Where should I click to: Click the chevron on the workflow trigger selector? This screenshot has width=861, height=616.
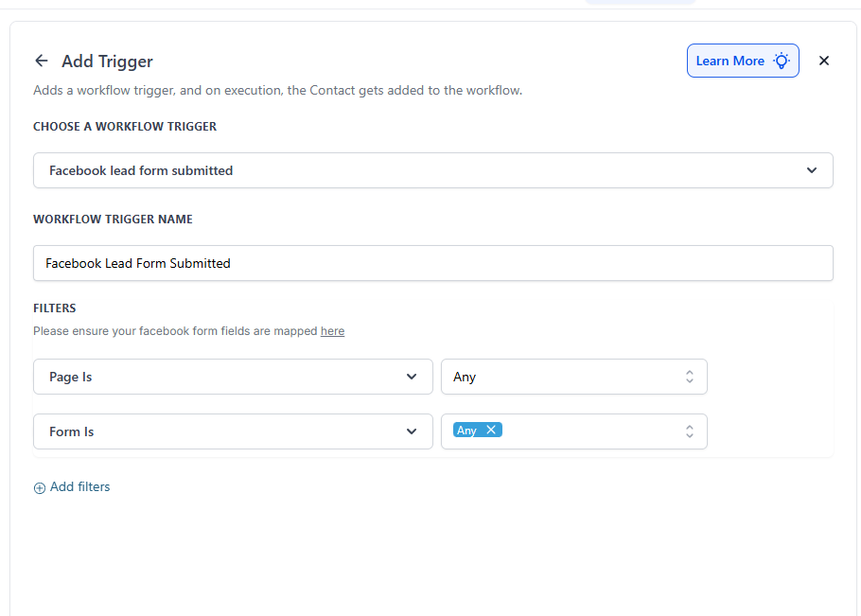(x=811, y=170)
